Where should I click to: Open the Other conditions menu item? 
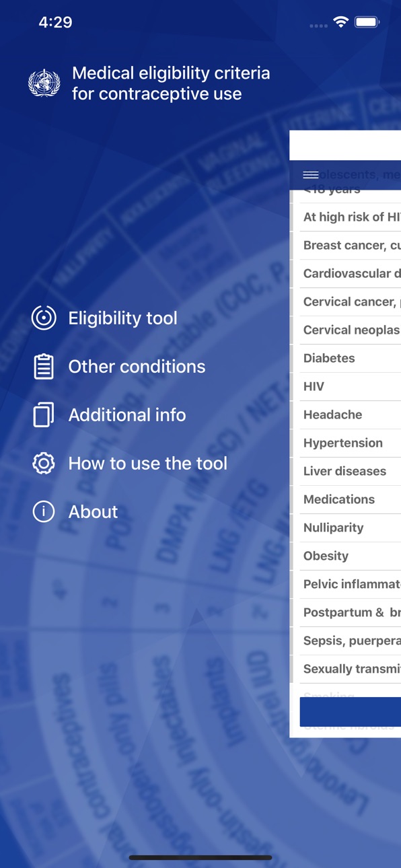(x=137, y=366)
